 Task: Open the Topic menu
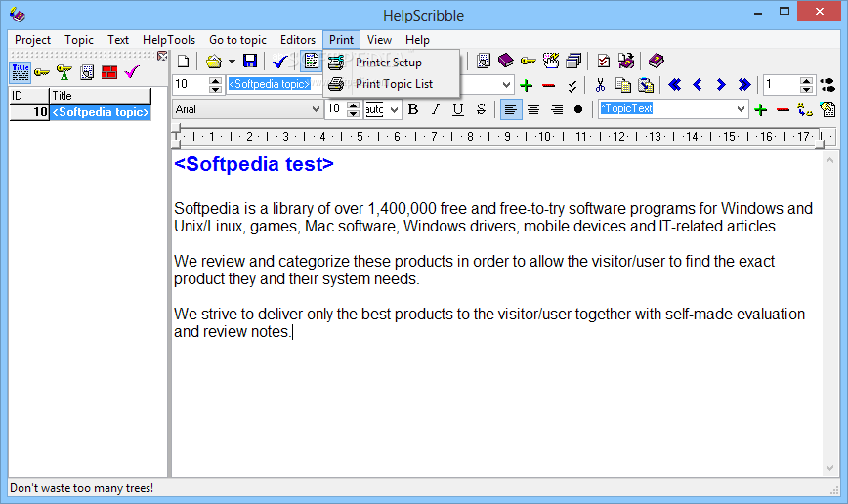tap(79, 40)
